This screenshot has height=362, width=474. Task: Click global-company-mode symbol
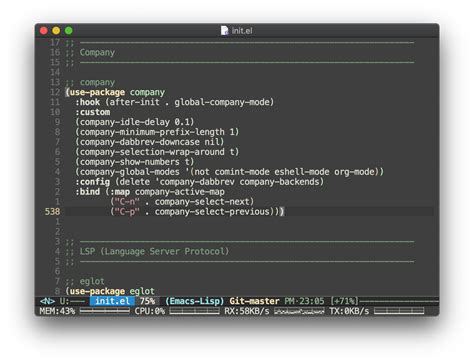(222, 102)
